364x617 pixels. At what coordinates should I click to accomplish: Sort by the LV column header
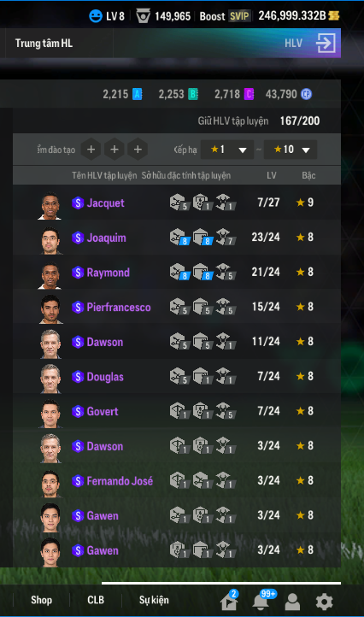click(x=272, y=175)
